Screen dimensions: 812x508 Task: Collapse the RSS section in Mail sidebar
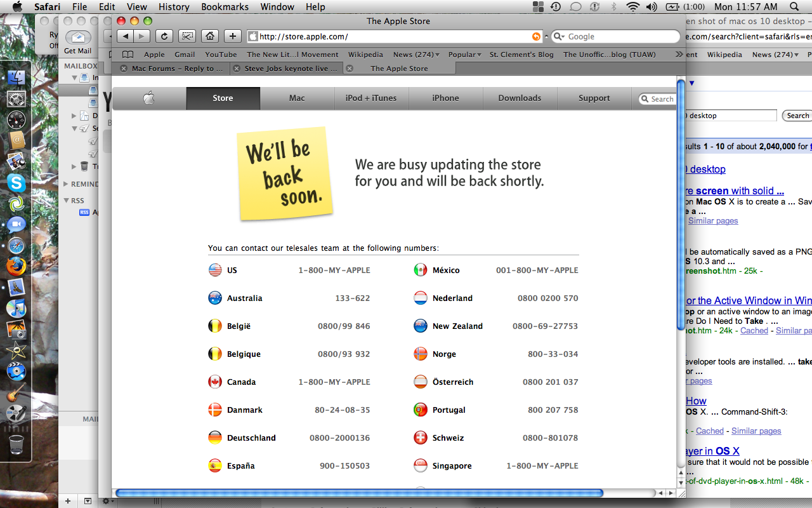click(65, 201)
